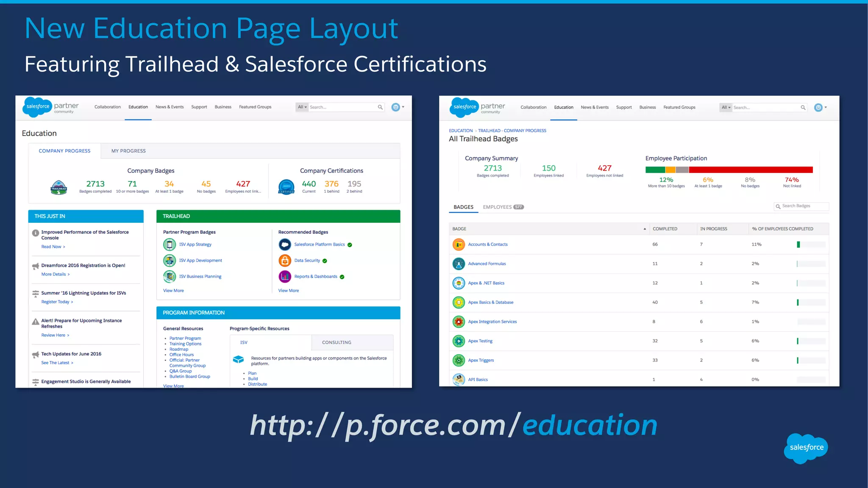Open Training Options resource link
Image resolution: width=868 pixels, height=488 pixels.
(185, 344)
